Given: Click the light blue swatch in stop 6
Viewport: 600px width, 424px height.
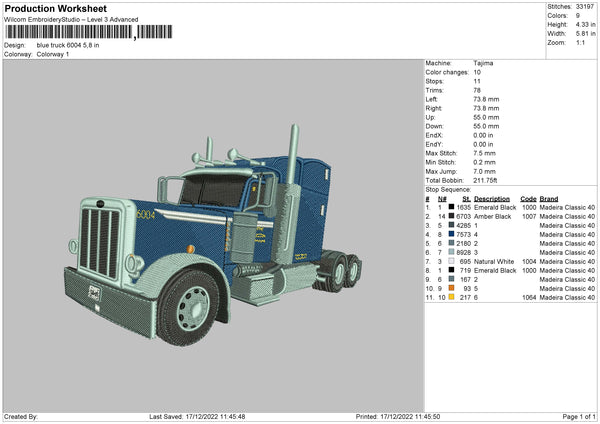Looking at the screenshot, I should (x=452, y=251).
